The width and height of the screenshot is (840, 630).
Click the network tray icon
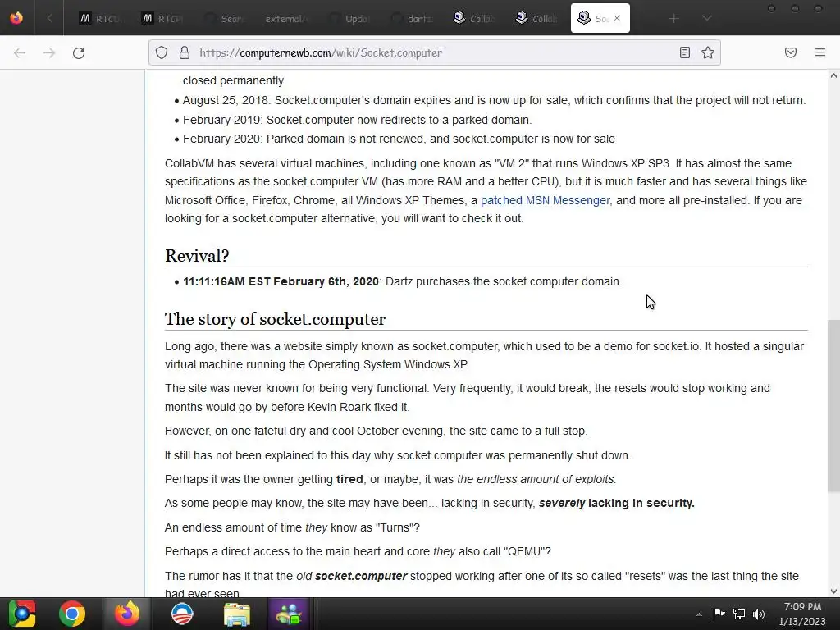(739, 614)
